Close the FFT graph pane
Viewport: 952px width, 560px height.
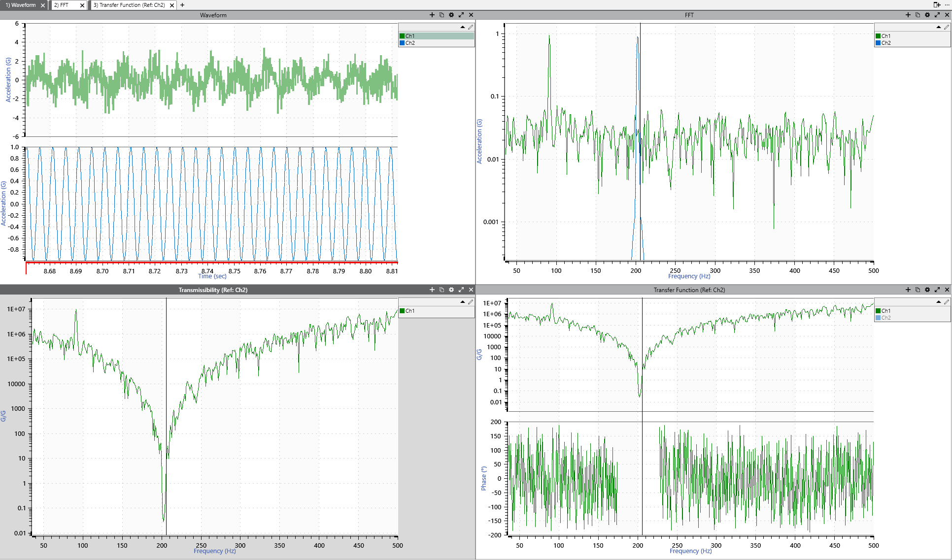[x=947, y=15]
